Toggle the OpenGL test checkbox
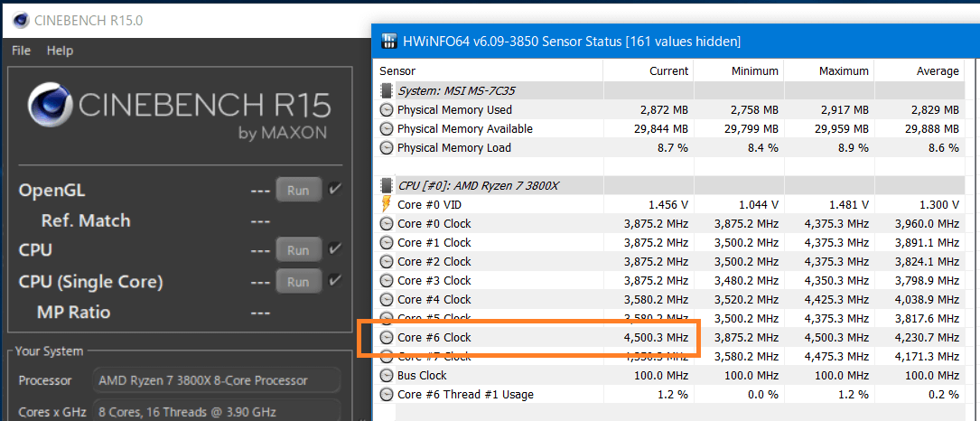Viewport: 980px width, 421px height. [x=336, y=189]
